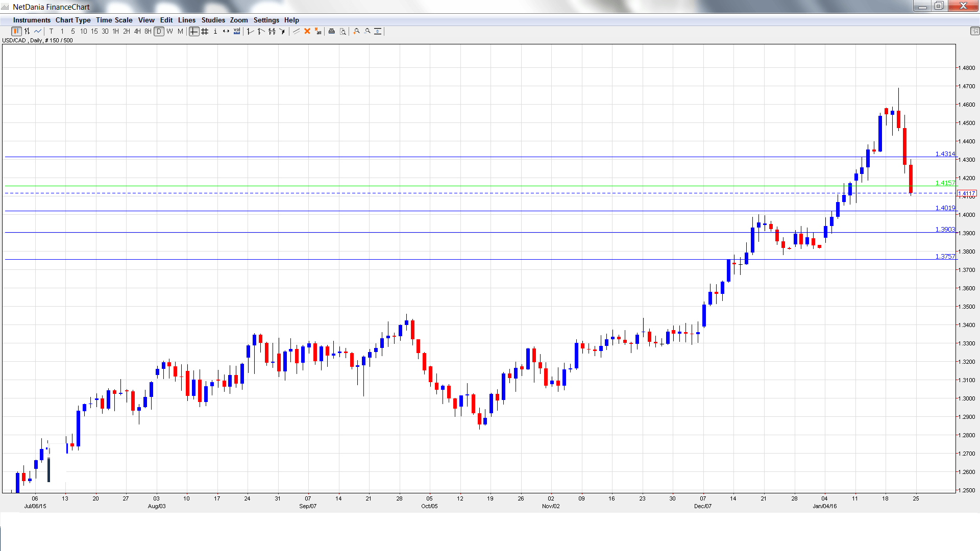
Task: Toggle the chart grid icon
Action: 205,31
